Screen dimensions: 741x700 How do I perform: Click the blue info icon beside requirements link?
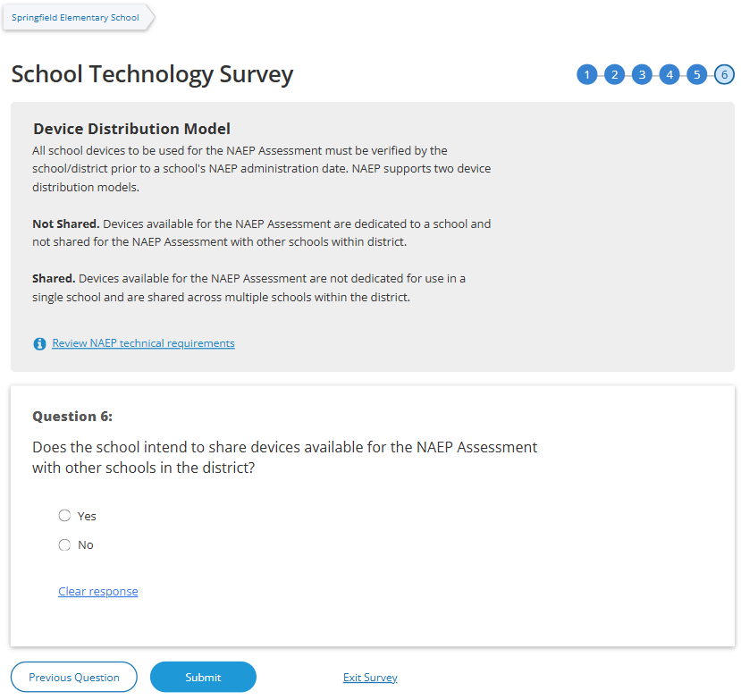[x=39, y=344]
